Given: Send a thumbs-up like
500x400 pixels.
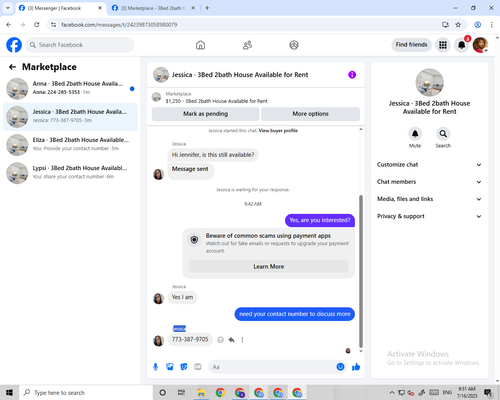Looking at the screenshot, I should tap(356, 367).
